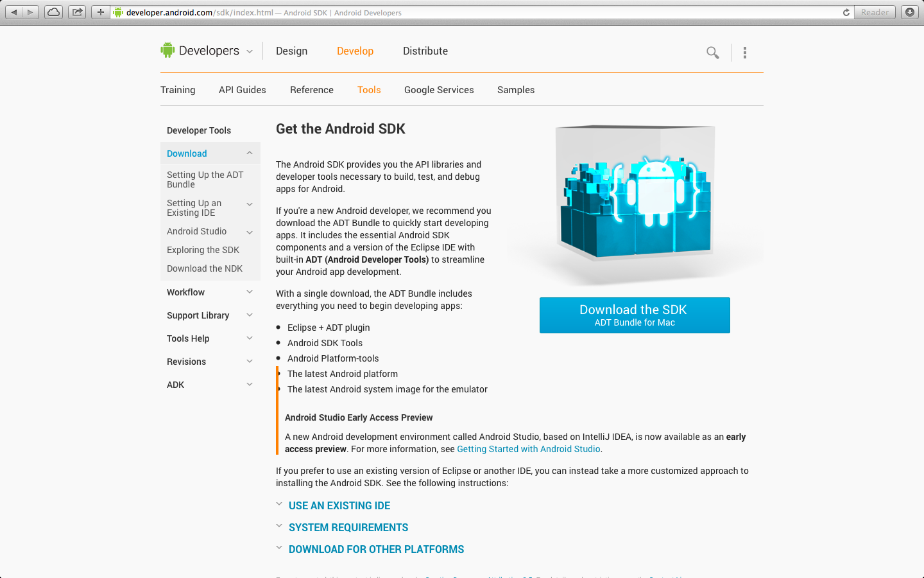Open the Reference sub-navigation
Viewport: 924px width, 578px height.
tap(312, 90)
